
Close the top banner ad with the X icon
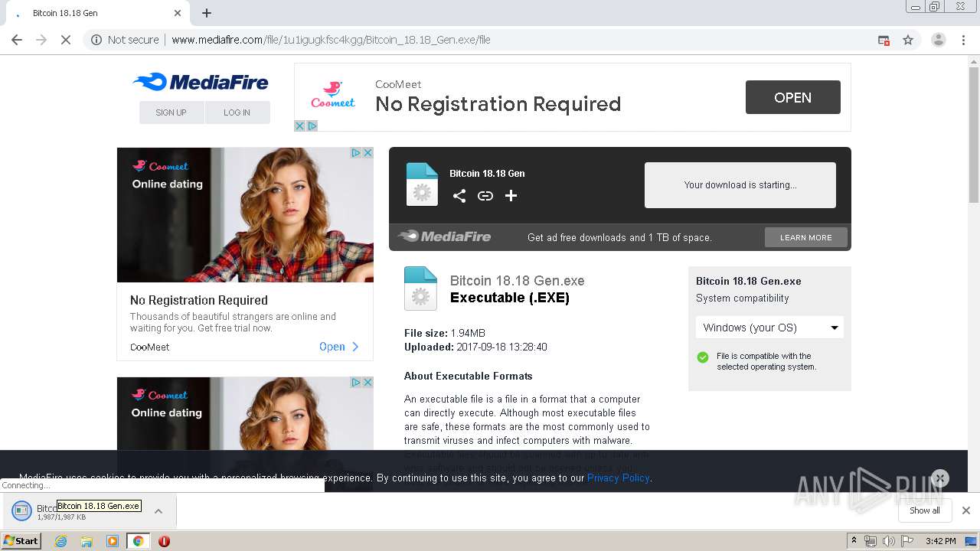coord(300,126)
